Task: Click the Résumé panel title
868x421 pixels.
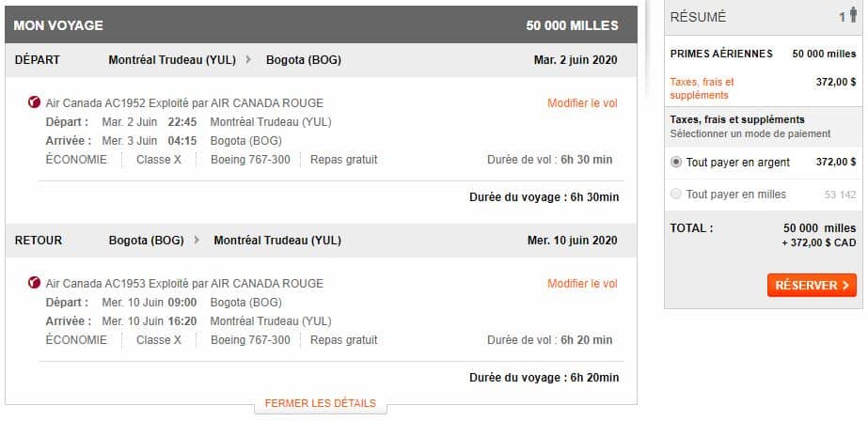Action: [x=698, y=17]
